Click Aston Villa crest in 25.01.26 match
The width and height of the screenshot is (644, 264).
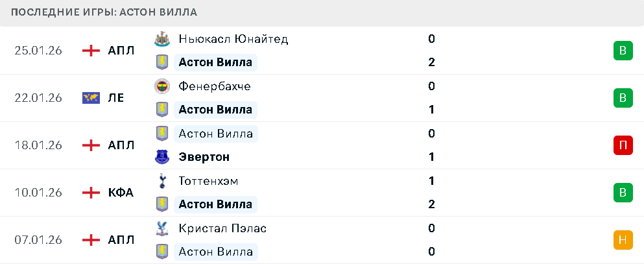[161, 62]
